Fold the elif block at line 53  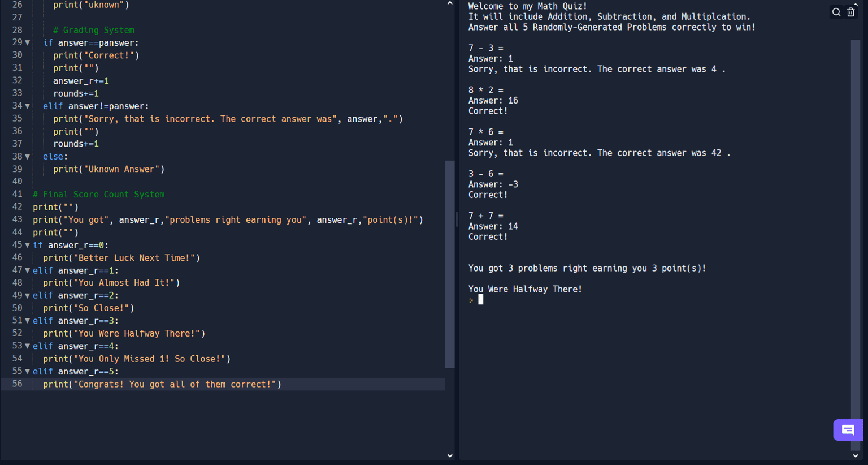27,346
